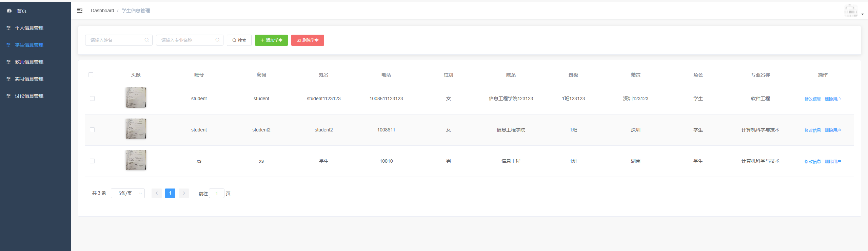
Task: Select 学生信息管理 menu item
Action: point(29,45)
